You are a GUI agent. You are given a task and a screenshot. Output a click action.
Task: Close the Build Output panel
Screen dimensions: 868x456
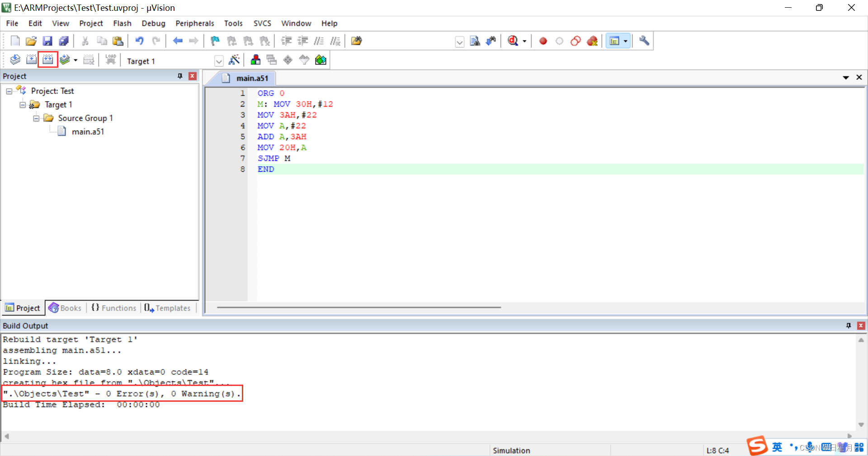click(x=861, y=325)
